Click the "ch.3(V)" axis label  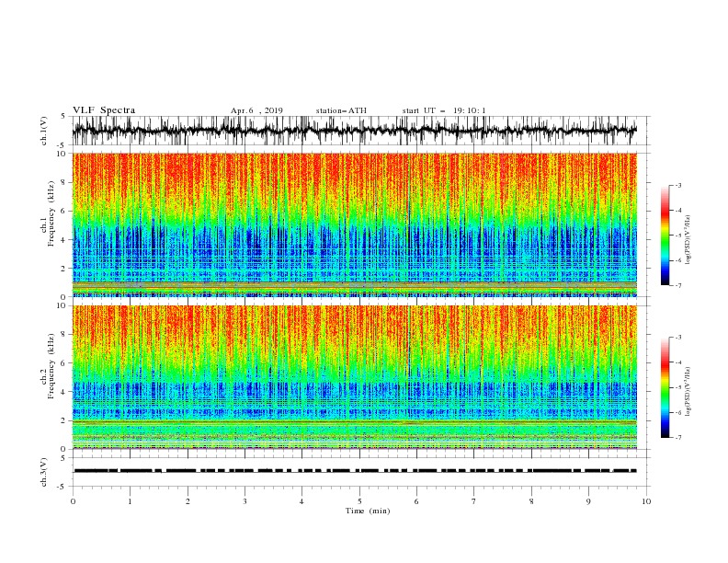coord(44,472)
